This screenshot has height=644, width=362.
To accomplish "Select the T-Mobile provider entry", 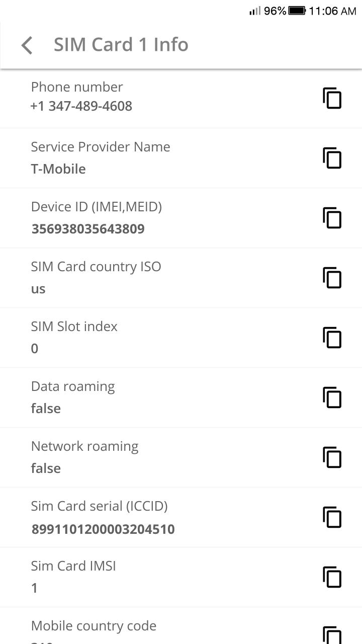I will pos(58,169).
